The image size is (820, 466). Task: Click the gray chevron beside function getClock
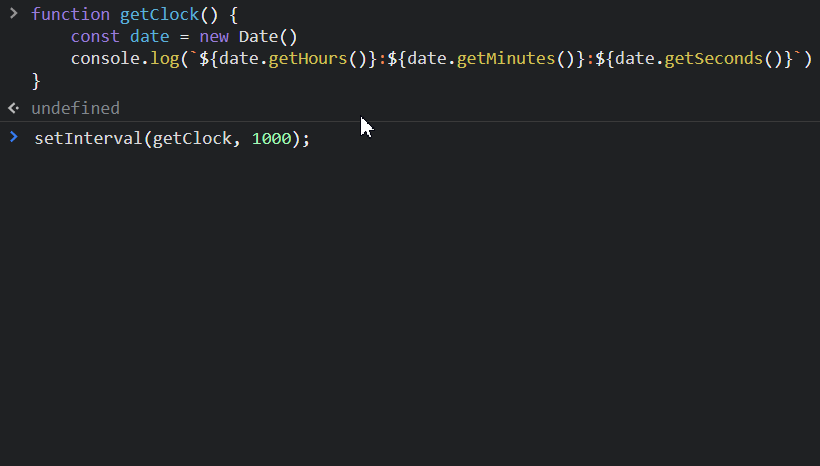(x=14, y=14)
